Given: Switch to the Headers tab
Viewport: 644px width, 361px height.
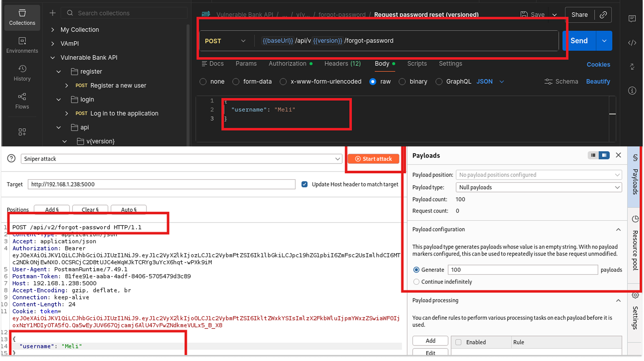Looking at the screenshot, I should click(342, 64).
